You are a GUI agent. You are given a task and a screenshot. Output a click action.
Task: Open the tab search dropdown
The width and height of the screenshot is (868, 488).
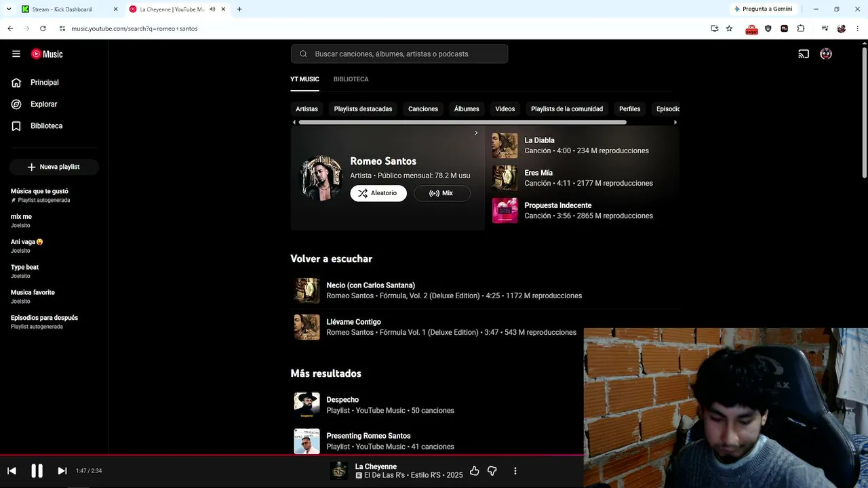9,9
